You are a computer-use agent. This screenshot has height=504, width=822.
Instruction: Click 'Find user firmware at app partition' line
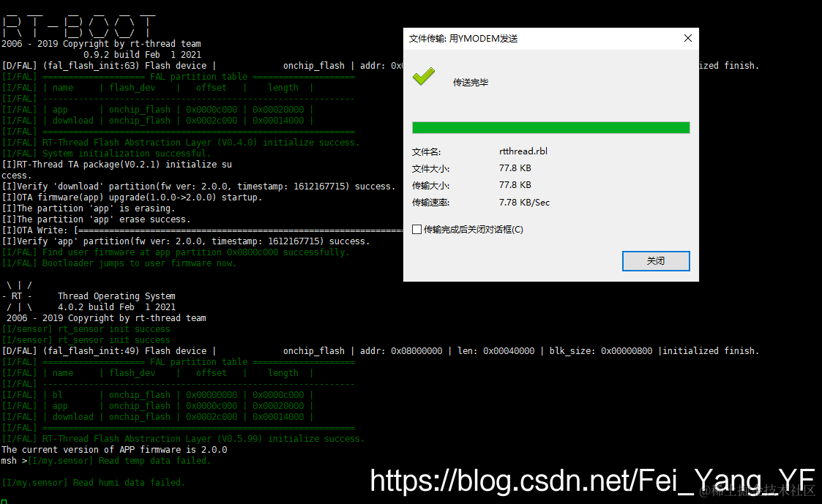(176, 252)
